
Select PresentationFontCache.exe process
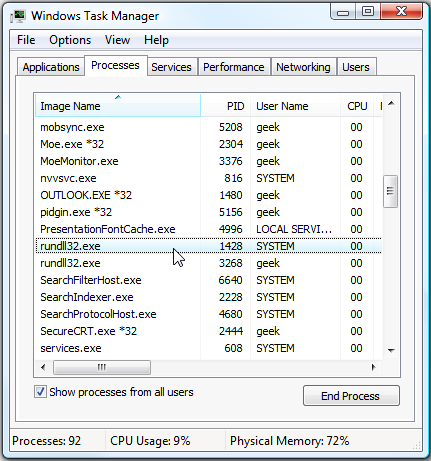point(208,229)
